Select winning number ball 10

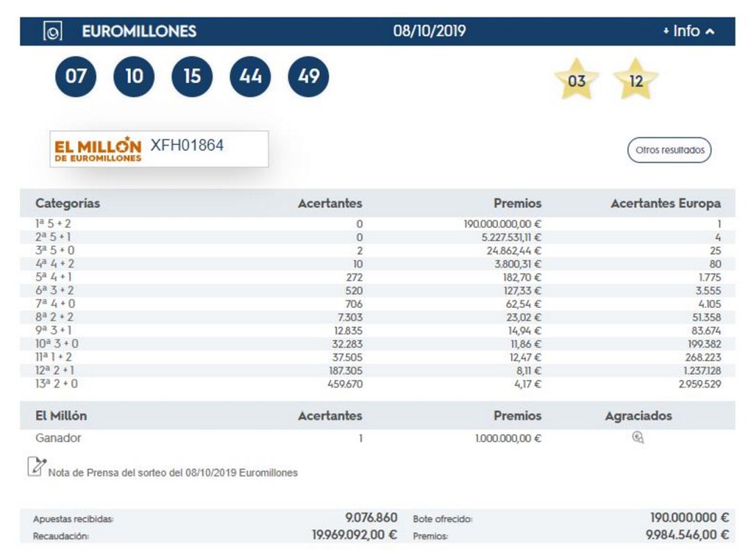coord(134,76)
